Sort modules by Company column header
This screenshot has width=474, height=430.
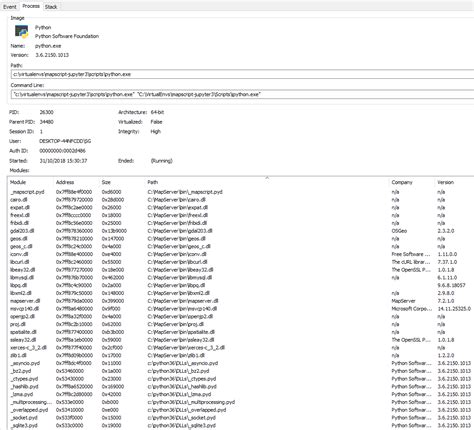[402, 182]
